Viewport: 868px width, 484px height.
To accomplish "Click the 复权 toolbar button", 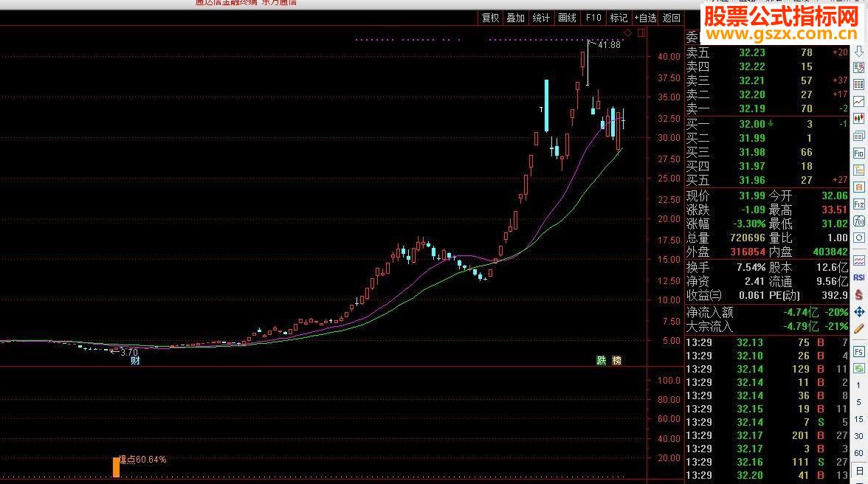I will click(490, 18).
